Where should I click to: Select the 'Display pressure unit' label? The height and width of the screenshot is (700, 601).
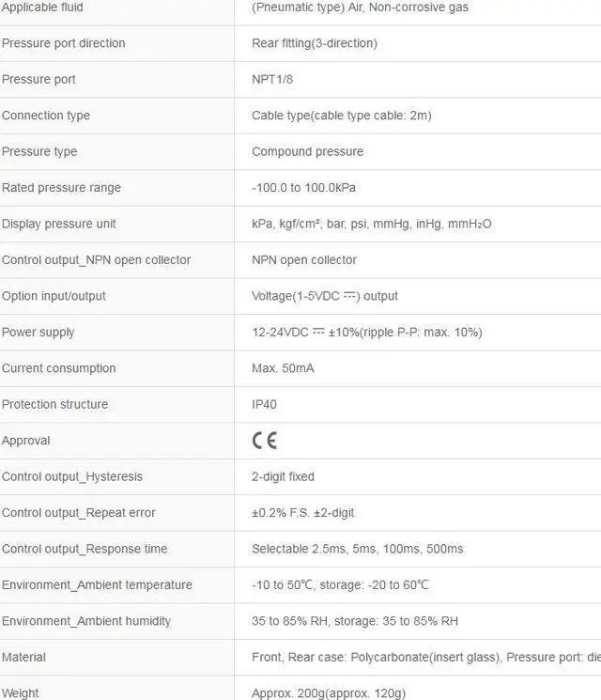pos(59,224)
